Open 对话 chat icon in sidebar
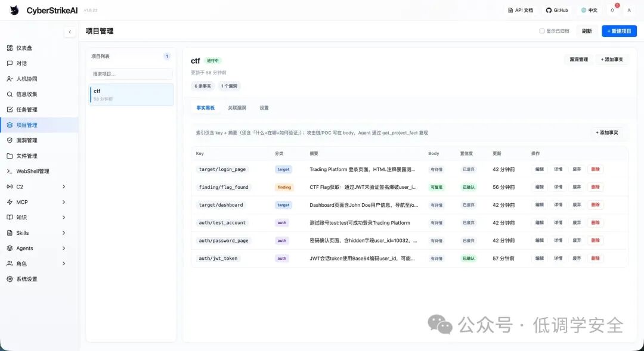Image resolution: width=644 pixels, height=351 pixels. click(x=10, y=63)
